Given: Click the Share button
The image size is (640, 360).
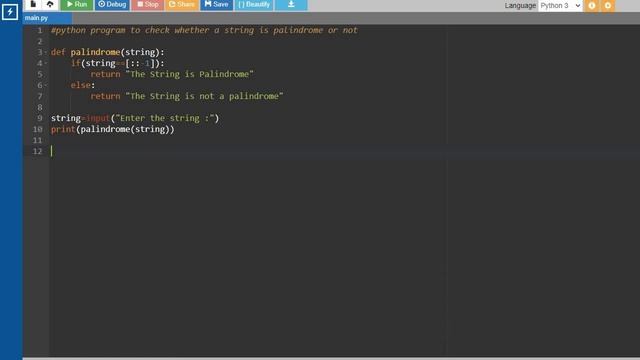Looking at the screenshot, I should [x=182, y=4].
